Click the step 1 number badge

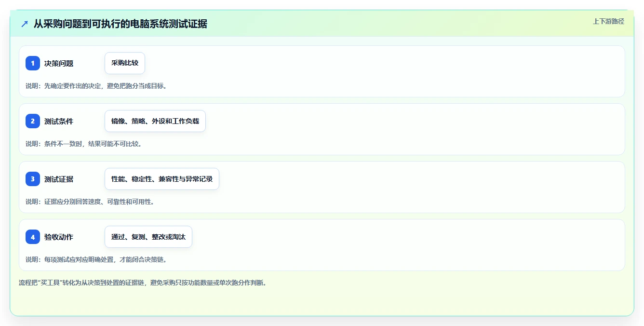pyautogui.click(x=33, y=63)
